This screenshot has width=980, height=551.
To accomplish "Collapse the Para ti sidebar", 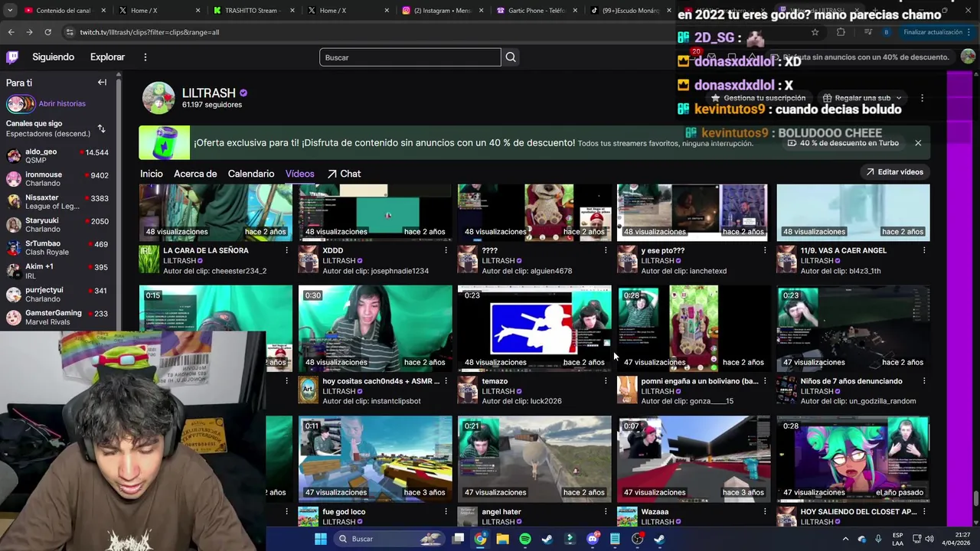I will pos(102,83).
